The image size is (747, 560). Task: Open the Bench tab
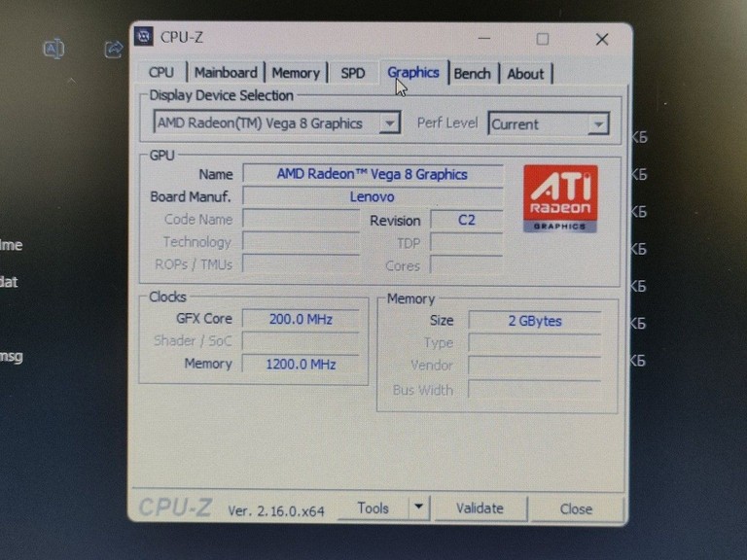(472, 74)
